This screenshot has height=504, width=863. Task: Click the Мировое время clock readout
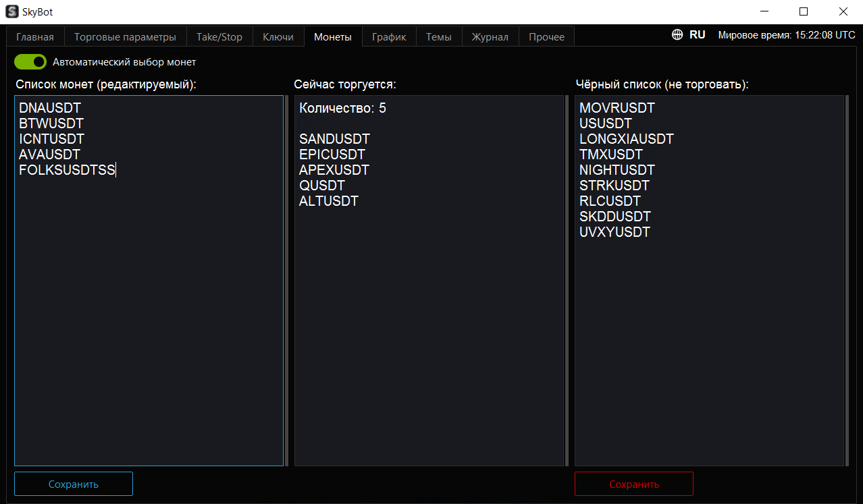coord(787,35)
